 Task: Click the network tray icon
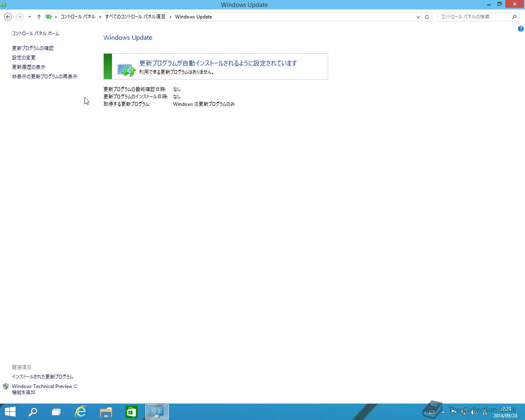[463, 412]
